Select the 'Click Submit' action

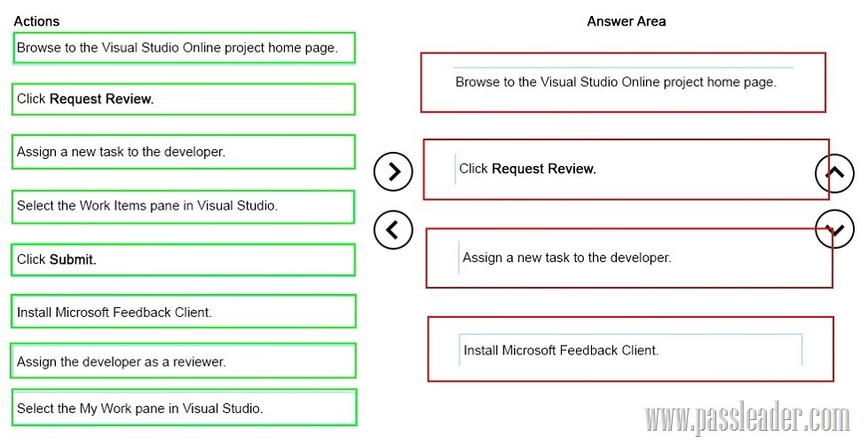coord(183,259)
